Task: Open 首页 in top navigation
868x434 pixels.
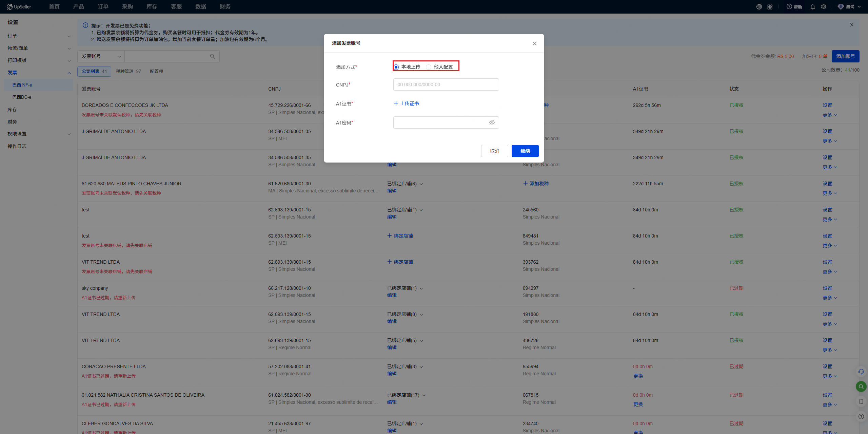Action: click(x=54, y=7)
